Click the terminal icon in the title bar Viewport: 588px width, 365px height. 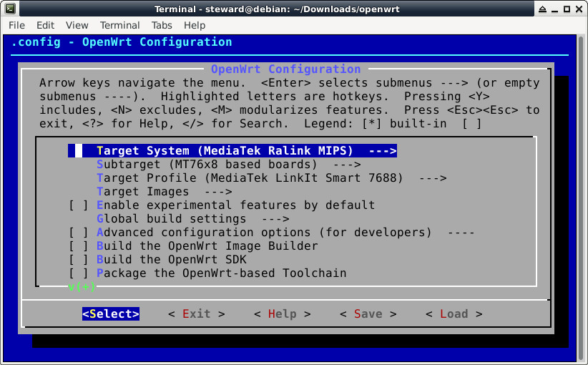(x=10, y=9)
